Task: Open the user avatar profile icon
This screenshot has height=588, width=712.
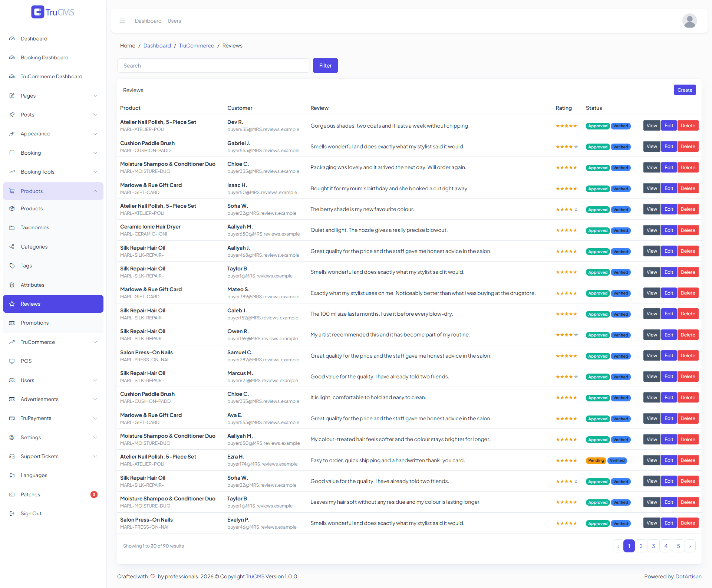Action: pos(689,21)
